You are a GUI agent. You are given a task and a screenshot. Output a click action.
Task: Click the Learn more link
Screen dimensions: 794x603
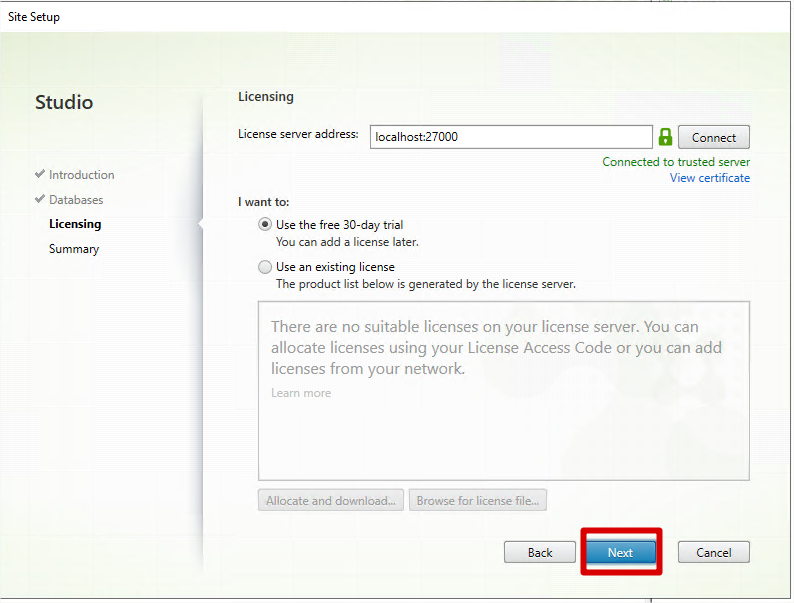tap(301, 393)
